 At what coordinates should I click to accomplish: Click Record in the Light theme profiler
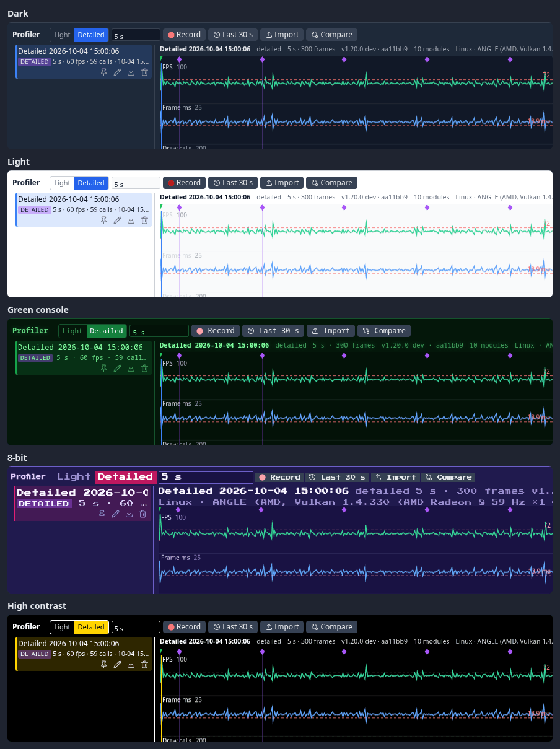click(x=184, y=183)
